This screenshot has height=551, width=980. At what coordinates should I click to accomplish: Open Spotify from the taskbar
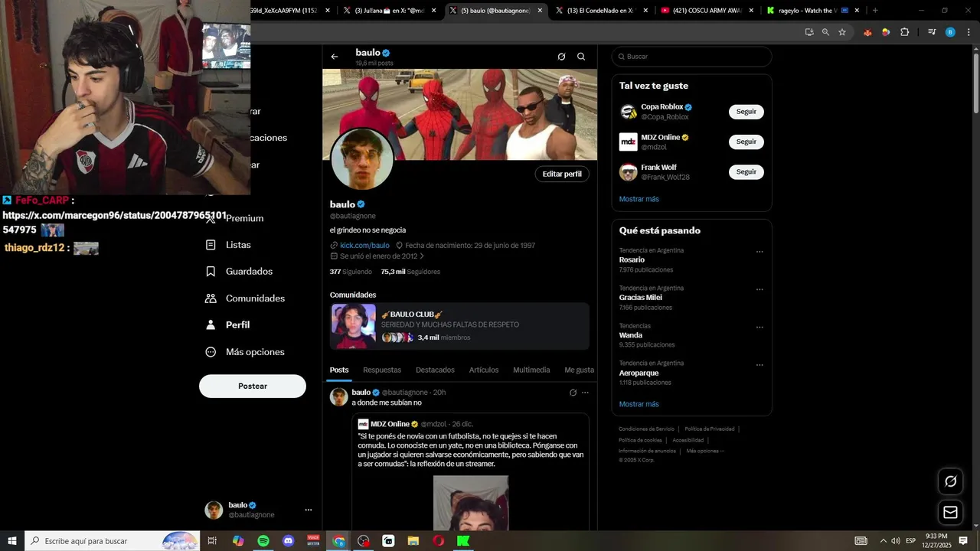point(263,541)
